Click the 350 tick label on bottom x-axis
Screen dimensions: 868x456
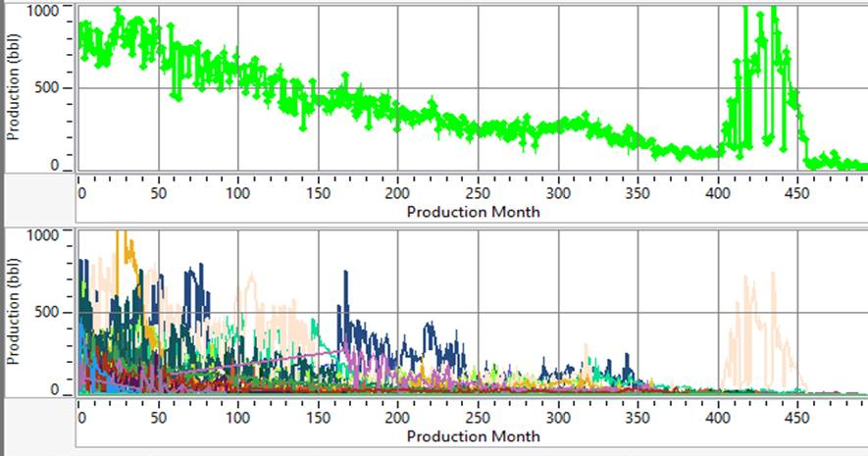coord(638,418)
